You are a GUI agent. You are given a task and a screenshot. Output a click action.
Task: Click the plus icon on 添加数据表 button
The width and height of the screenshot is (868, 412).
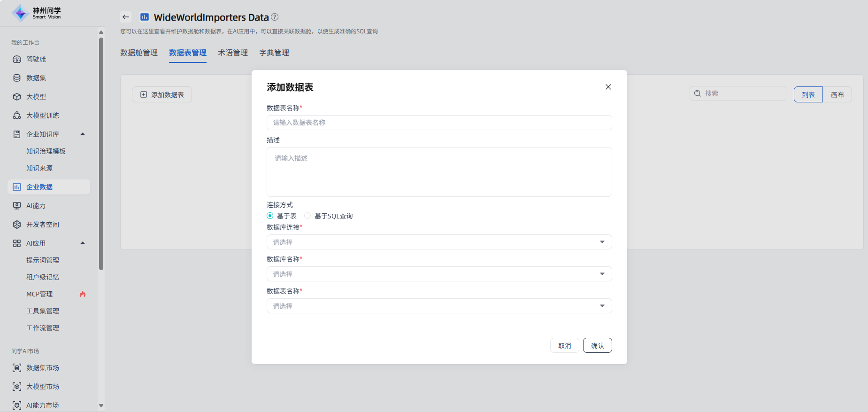[144, 94]
